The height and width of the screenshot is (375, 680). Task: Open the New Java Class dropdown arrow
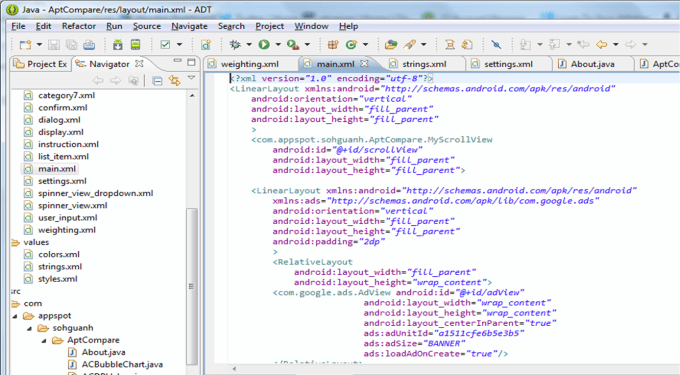click(x=365, y=45)
